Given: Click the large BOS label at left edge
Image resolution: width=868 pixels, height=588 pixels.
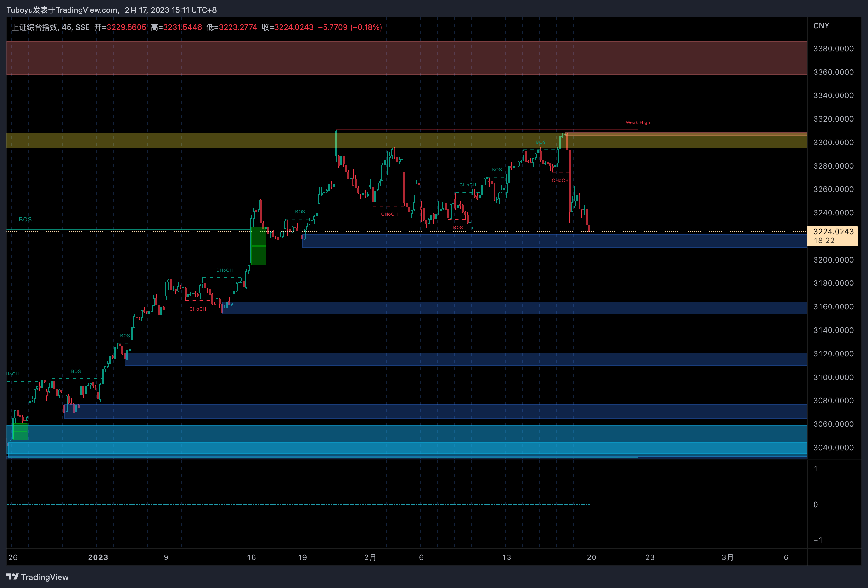Looking at the screenshot, I should 25,220.
